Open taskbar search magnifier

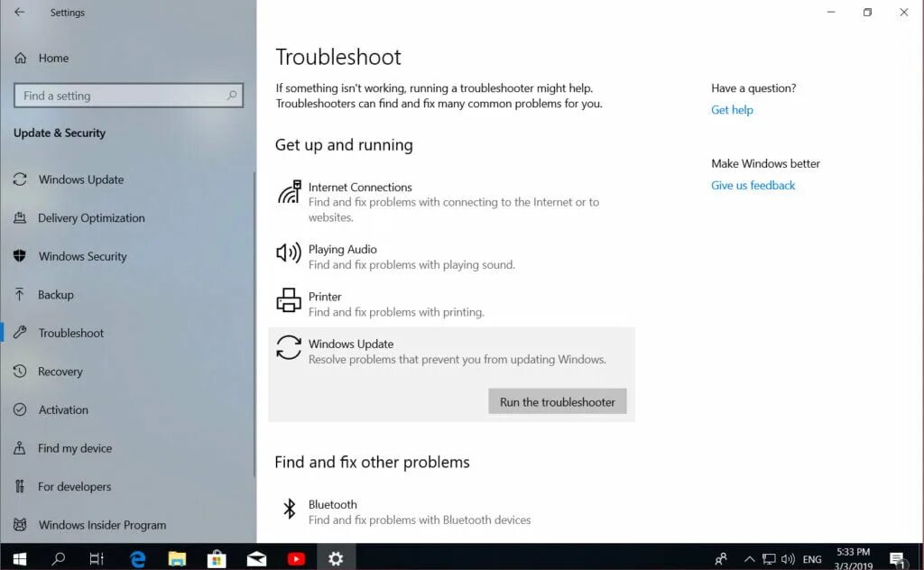tap(59, 558)
